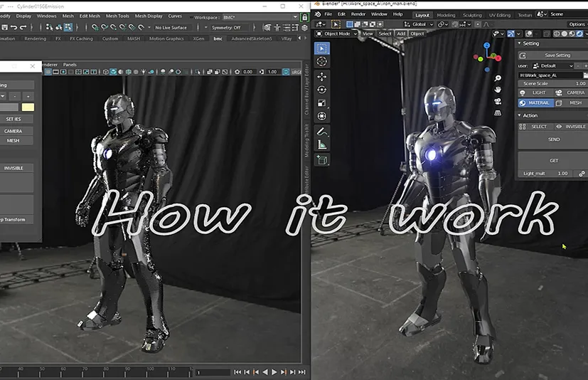Toggle Blender proportional editing button

(x=478, y=24)
